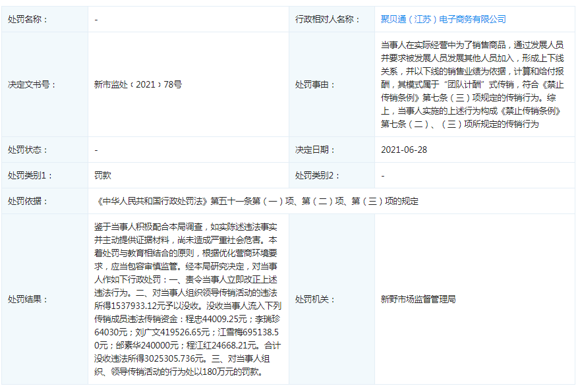Click the penalty result paragraph beginning 鉴于当事人
580x392 pixels.
[188, 299]
